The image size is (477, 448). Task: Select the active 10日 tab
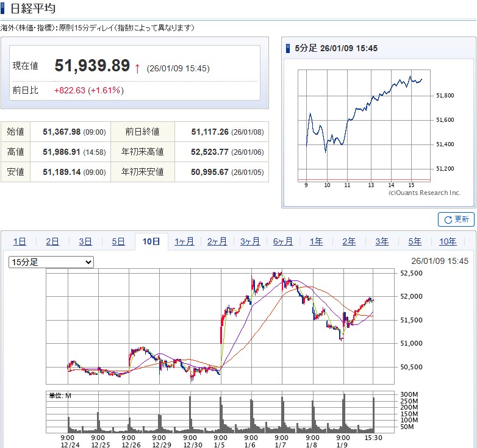(x=151, y=242)
